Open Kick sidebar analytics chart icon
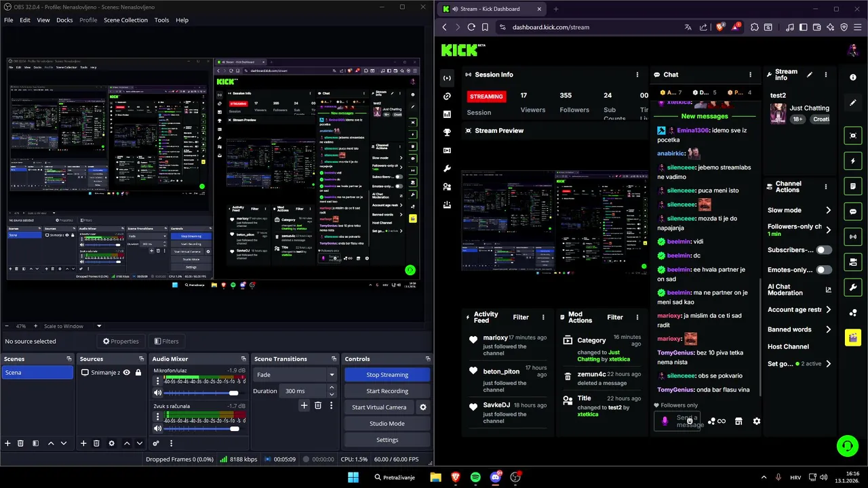Image resolution: width=868 pixels, height=488 pixels. (447, 114)
